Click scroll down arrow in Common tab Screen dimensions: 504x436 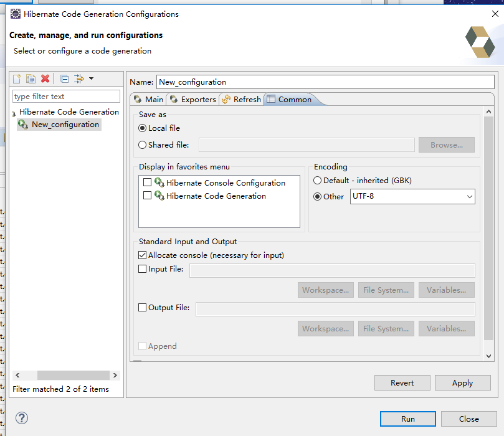(x=488, y=356)
